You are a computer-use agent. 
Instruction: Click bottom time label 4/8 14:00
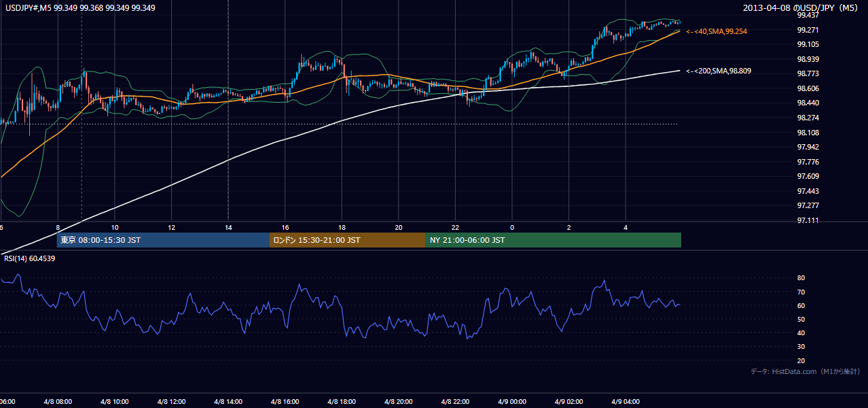(228, 401)
